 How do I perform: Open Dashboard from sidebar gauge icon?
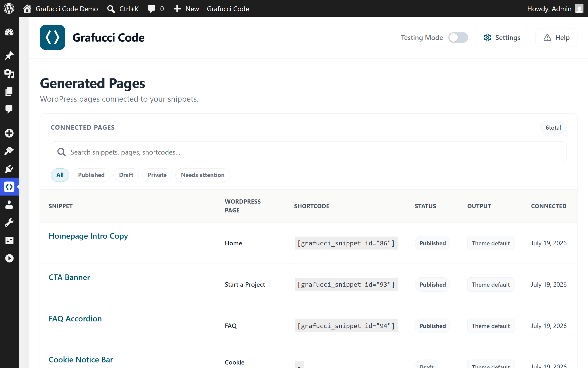tap(9, 32)
